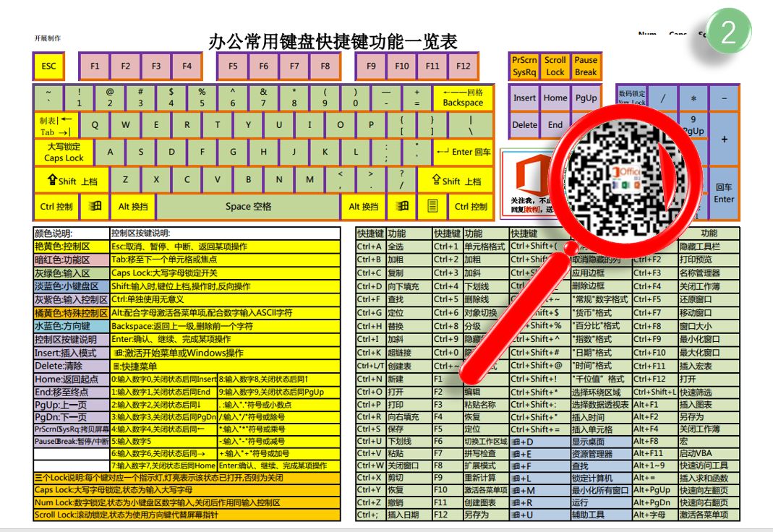Screen dimensions: 773x532
Task: Click the Pause Break key
Action: pos(586,66)
